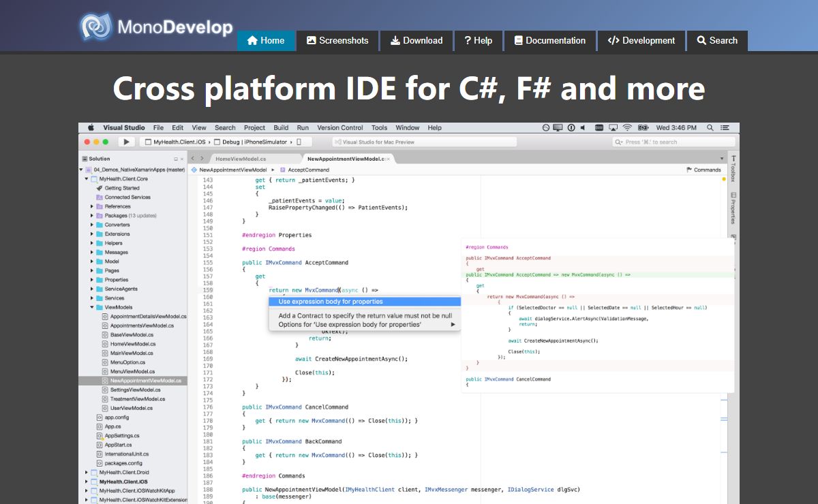Open the Toolbox side panel
Screen dimensions: 818x504
pos(733,168)
